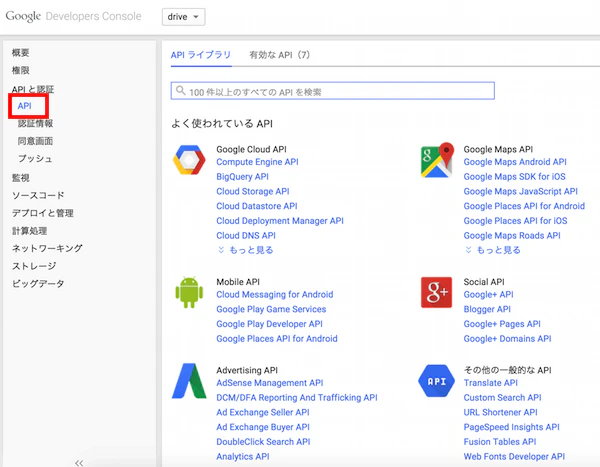Viewport: 600px width, 467px height.
Task: Open 認証情報 in the sidebar
Action: point(36,123)
